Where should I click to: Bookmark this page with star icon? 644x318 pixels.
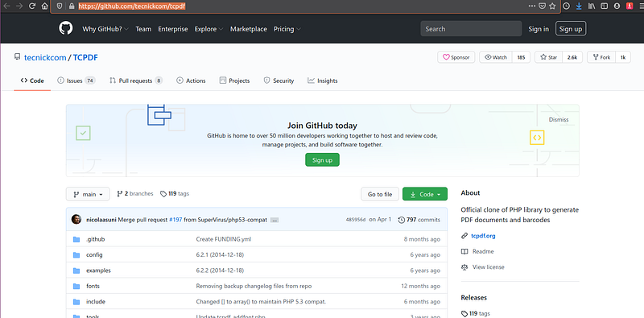coord(552,6)
